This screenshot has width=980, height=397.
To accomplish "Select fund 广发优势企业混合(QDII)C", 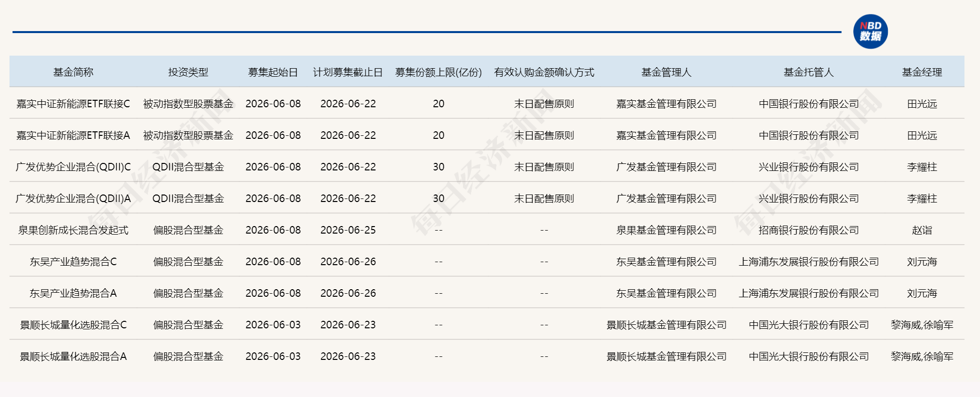I will [x=73, y=167].
